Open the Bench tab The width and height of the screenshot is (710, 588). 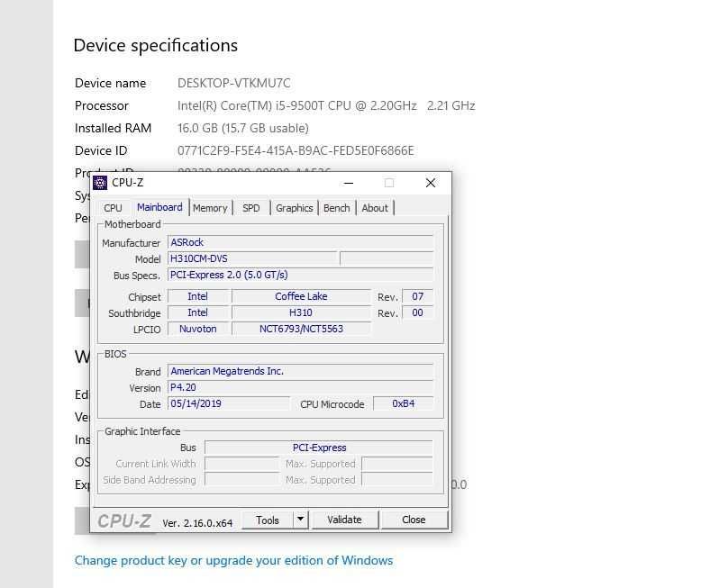(337, 208)
